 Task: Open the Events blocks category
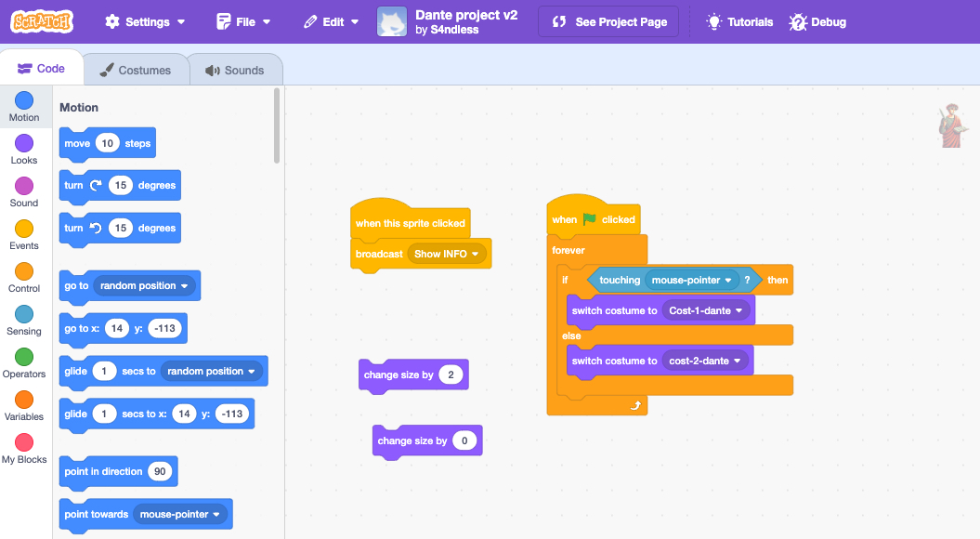click(x=24, y=229)
